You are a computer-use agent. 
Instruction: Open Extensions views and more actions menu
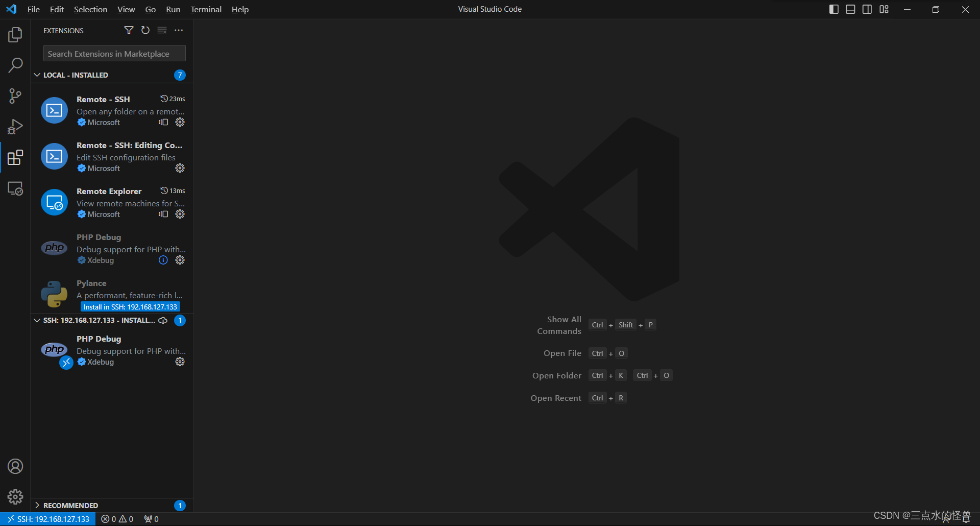(179, 31)
